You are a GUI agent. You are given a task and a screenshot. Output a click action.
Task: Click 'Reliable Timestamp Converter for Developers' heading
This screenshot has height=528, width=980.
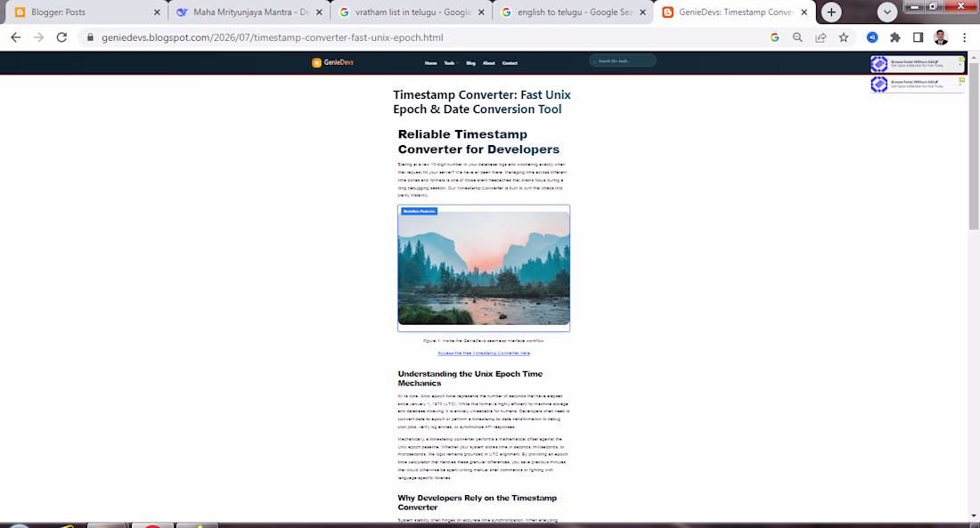point(478,142)
